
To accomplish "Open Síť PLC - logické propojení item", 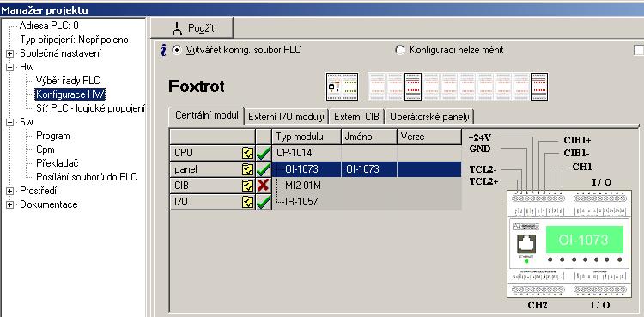I will [x=90, y=108].
